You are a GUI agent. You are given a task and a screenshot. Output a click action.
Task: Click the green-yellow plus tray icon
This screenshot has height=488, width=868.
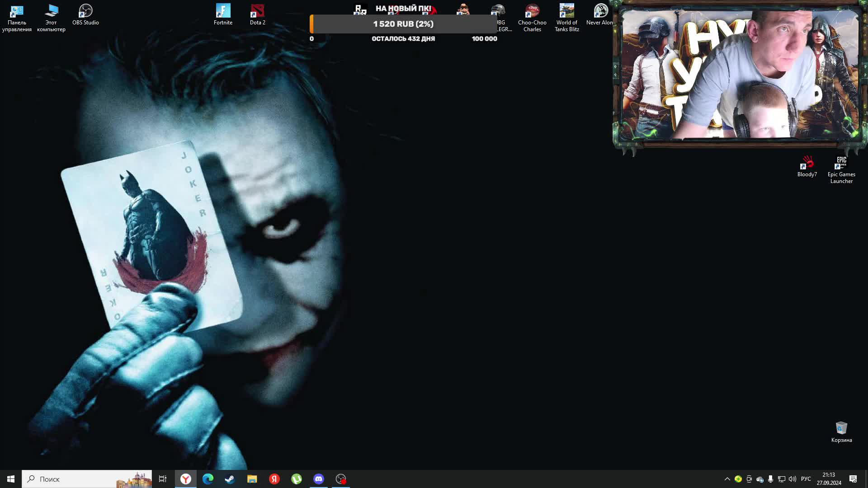click(x=738, y=479)
